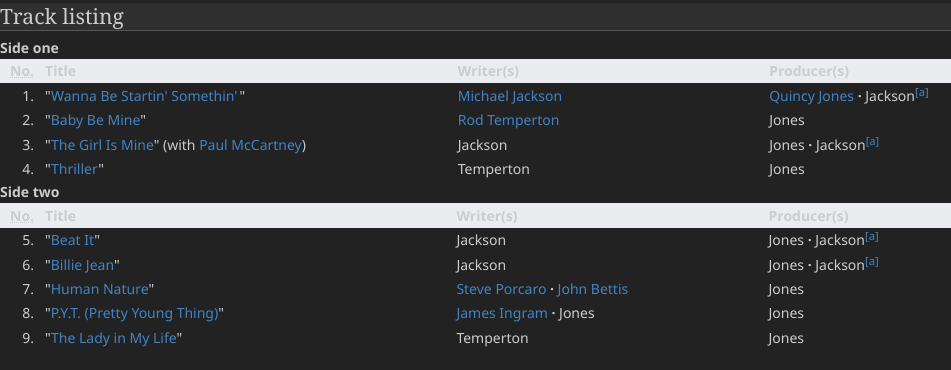Click the "Human Nature" song link
The height and width of the screenshot is (370, 951).
click(99, 289)
